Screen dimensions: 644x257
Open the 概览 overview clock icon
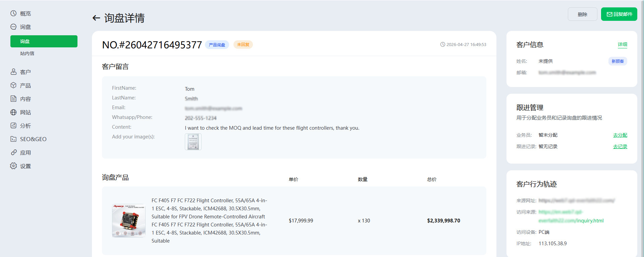tap(13, 13)
